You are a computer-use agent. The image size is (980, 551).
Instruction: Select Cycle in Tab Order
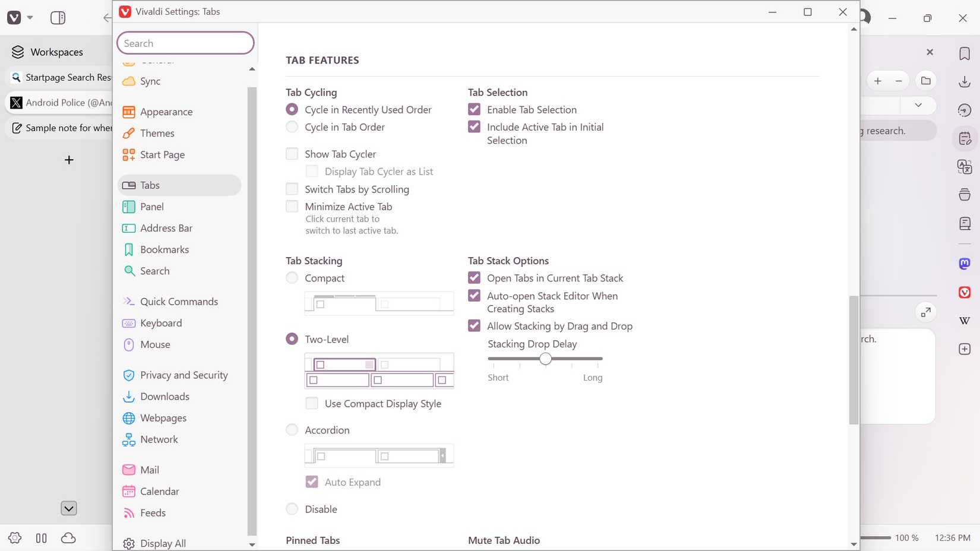tap(292, 126)
